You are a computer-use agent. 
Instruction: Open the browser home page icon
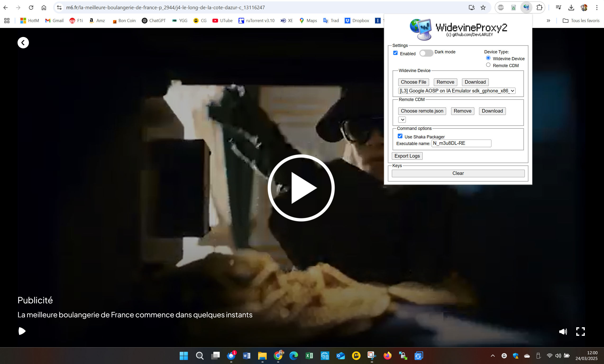coord(44,8)
